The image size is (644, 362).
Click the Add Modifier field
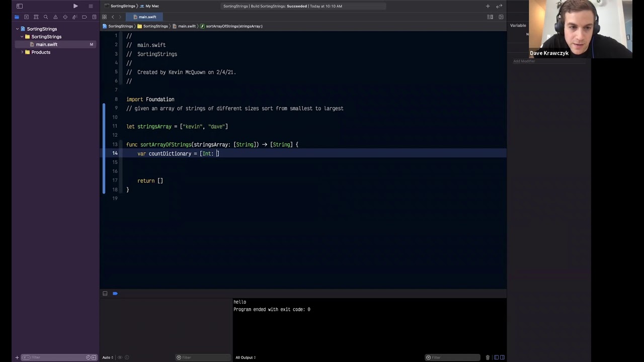[549, 61]
